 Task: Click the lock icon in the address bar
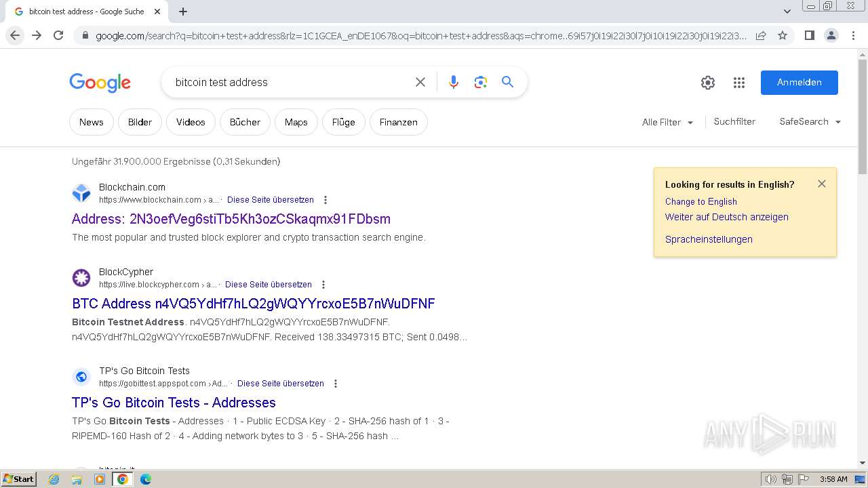point(85,36)
